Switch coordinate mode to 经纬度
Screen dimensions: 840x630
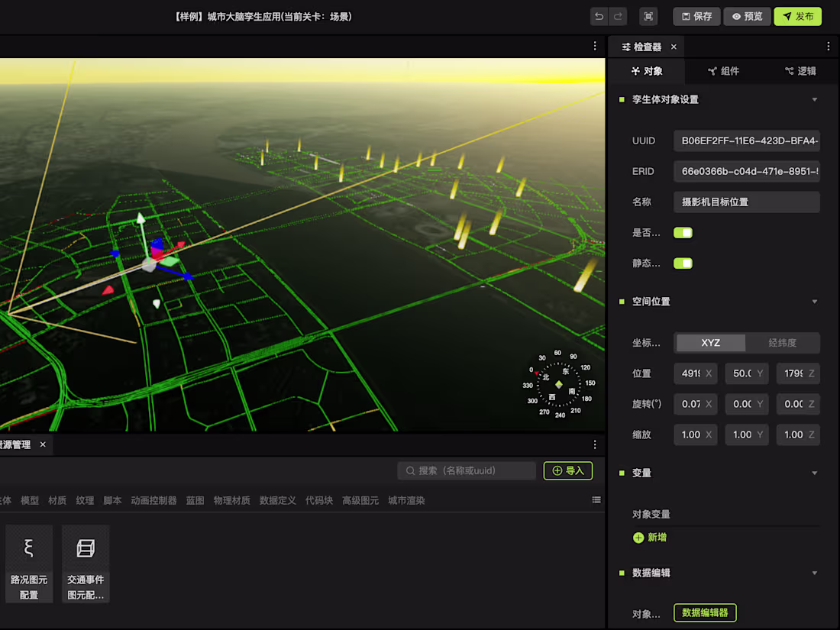coord(783,343)
